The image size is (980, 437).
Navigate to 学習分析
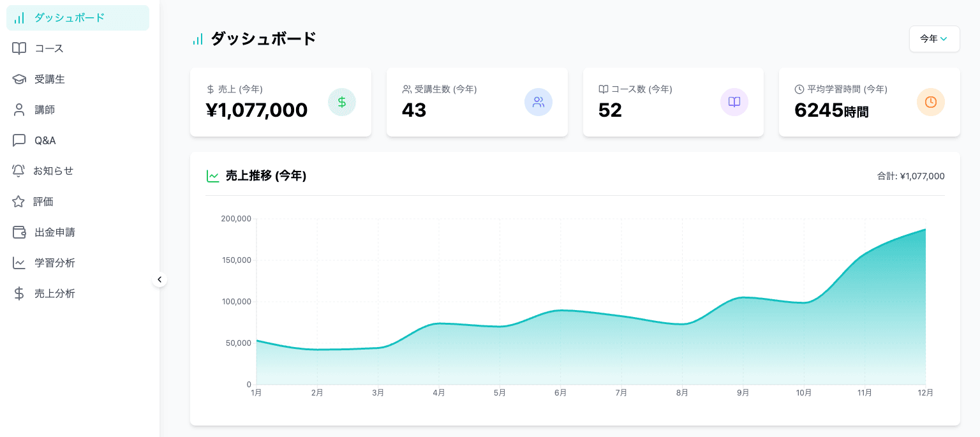tap(54, 263)
